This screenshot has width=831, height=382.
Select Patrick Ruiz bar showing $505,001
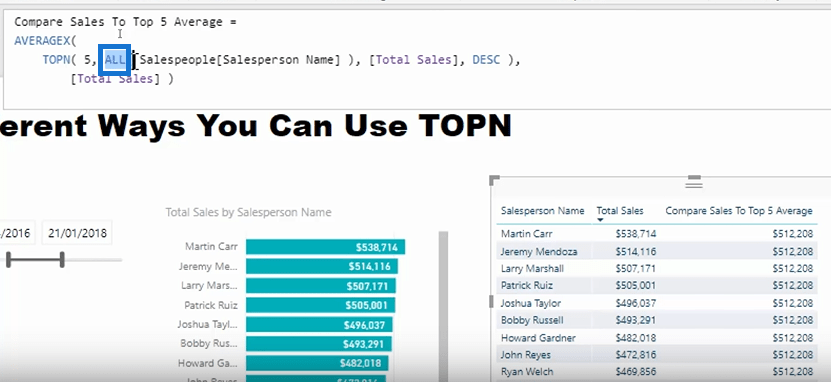tap(321, 305)
